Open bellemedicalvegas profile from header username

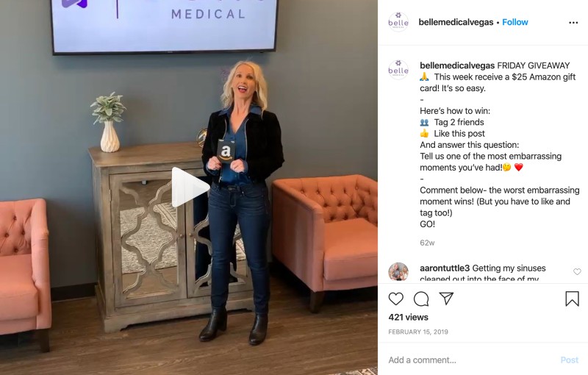tap(456, 22)
